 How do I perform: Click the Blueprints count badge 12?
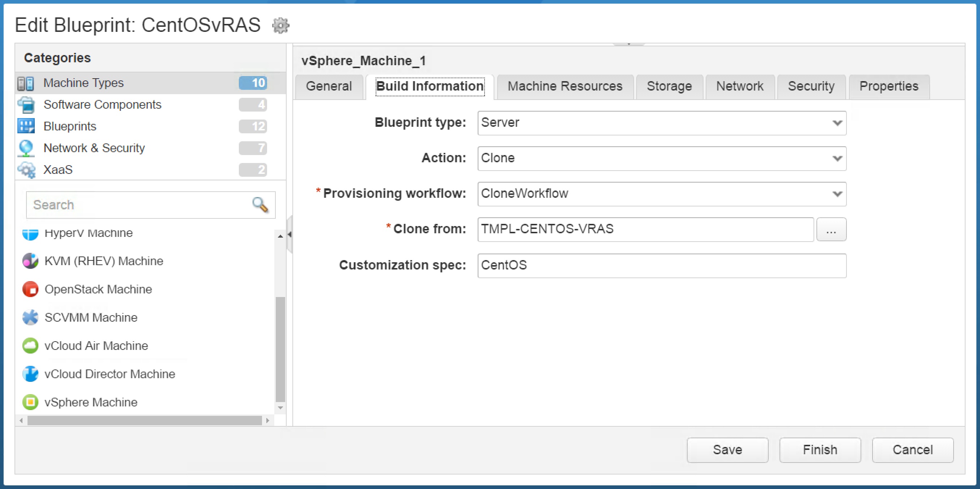click(253, 126)
